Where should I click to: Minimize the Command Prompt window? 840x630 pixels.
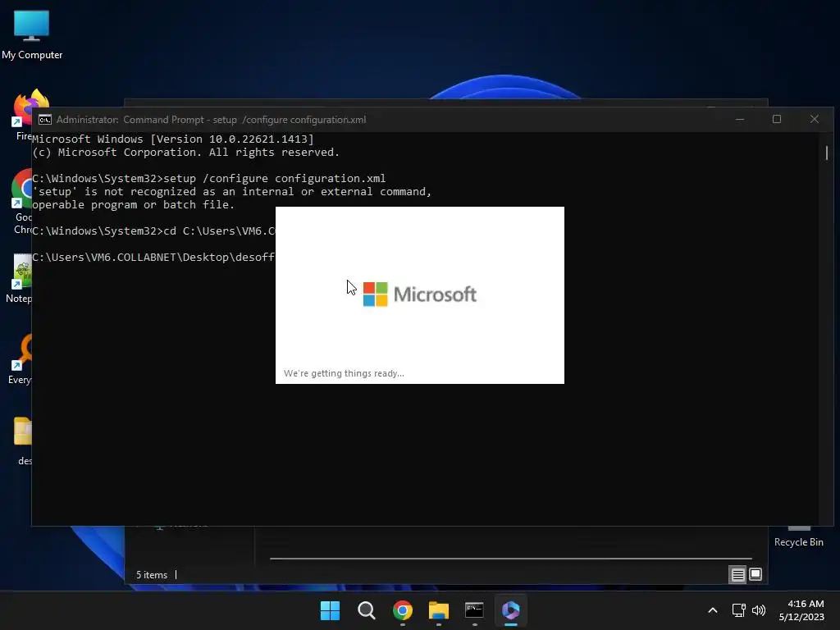(740, 120)
